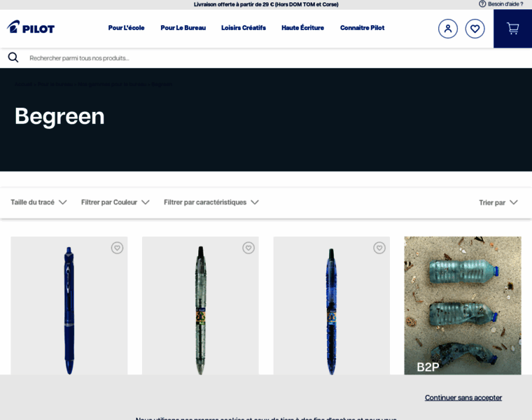This screenshot has width=532, height=420.
Task: Favorite the second green pen product
Action: click(248, 248)
